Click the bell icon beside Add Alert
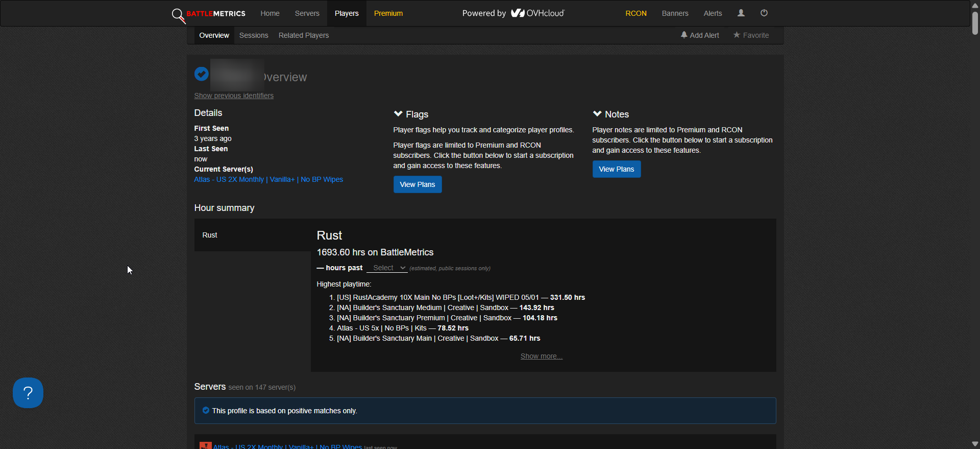 684,35
